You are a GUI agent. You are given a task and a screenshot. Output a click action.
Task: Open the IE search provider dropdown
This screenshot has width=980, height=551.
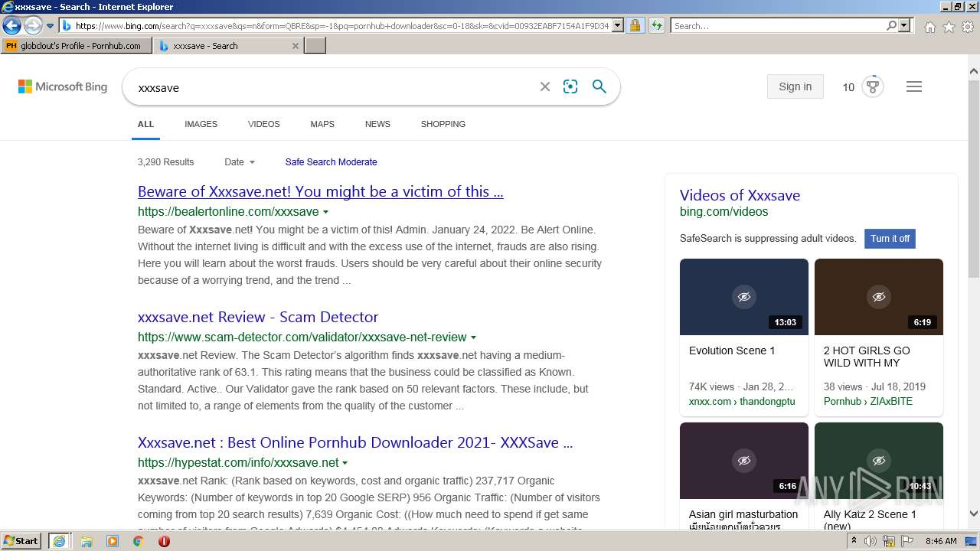(x=904, y=26)
